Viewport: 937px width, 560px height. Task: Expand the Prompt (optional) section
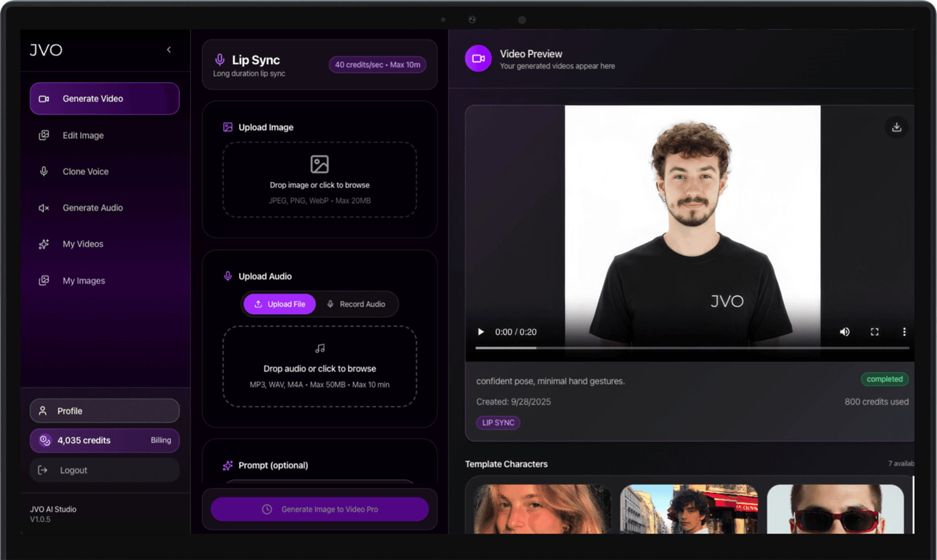tap(273, 465)
